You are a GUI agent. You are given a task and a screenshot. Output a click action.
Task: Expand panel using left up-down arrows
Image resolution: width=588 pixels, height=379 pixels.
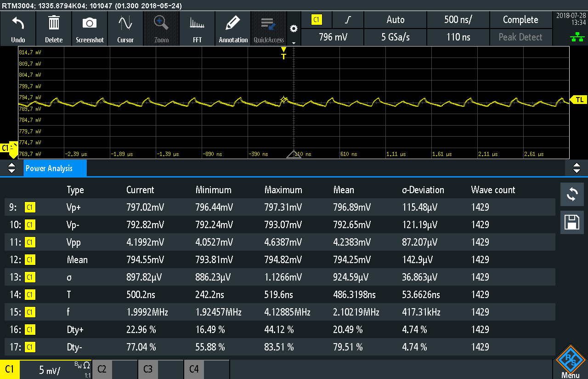click(x=11, y=168)
